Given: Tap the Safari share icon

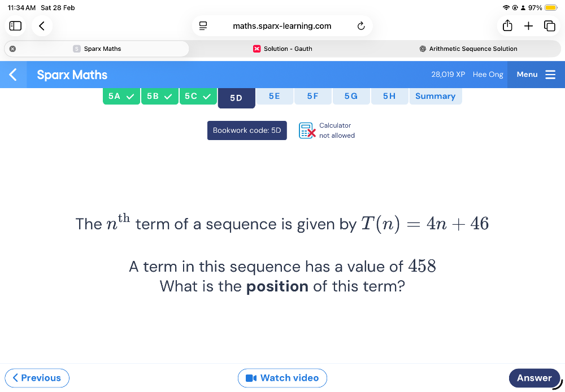Looking at the screenshot, I should (507, 26).
